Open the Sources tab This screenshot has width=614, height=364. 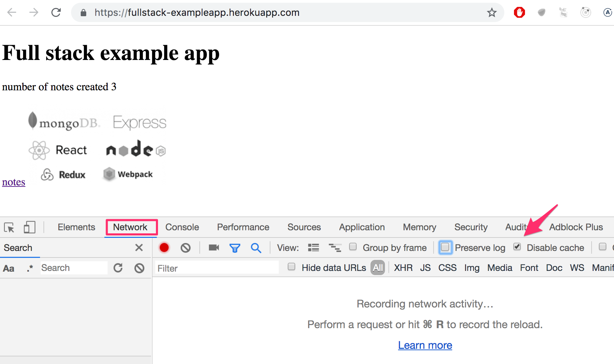click(x=304, y=227)
